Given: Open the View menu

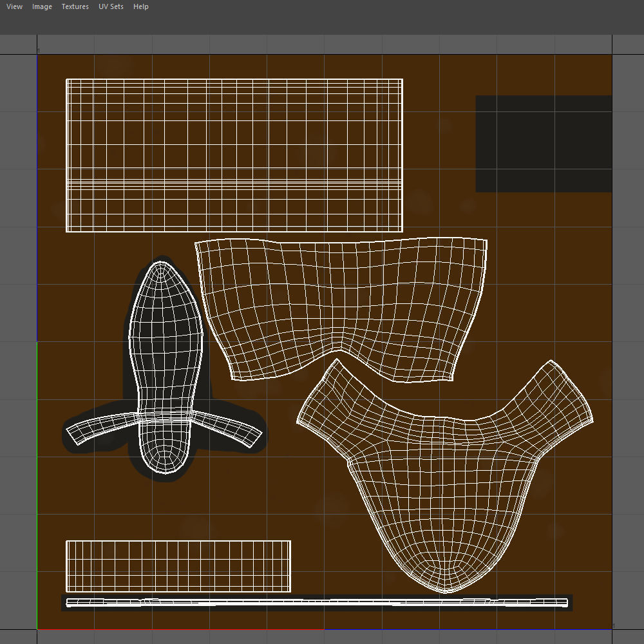Looking at the screenshot, I should tap(14, 6).
